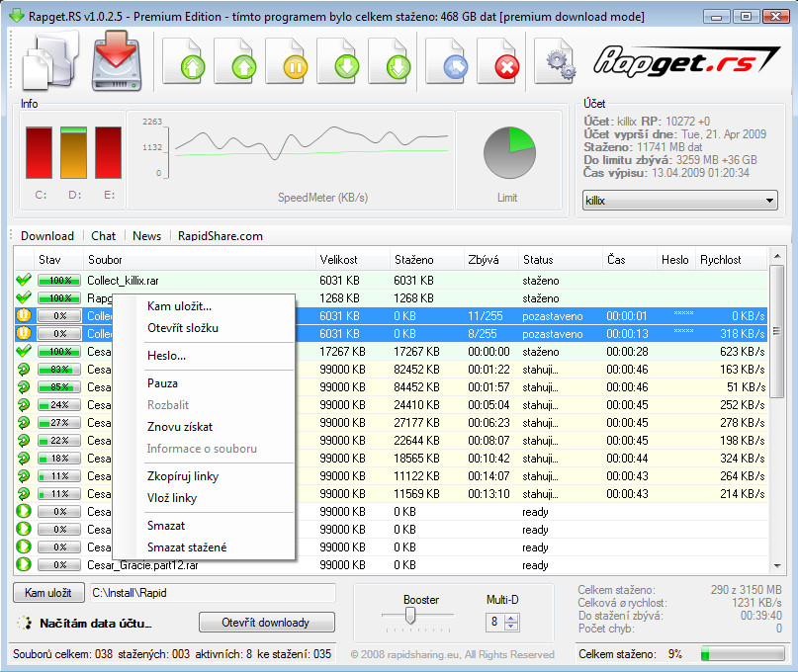Decrease the Multi-D value with down arrow

512,627
